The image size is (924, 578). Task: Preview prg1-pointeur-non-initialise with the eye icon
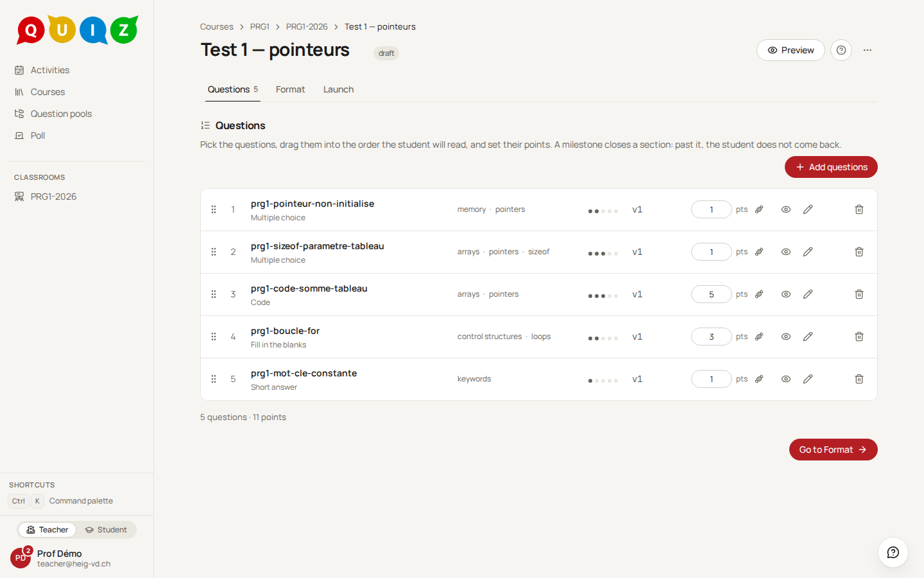pyautogui.click(x=786, y=209)
